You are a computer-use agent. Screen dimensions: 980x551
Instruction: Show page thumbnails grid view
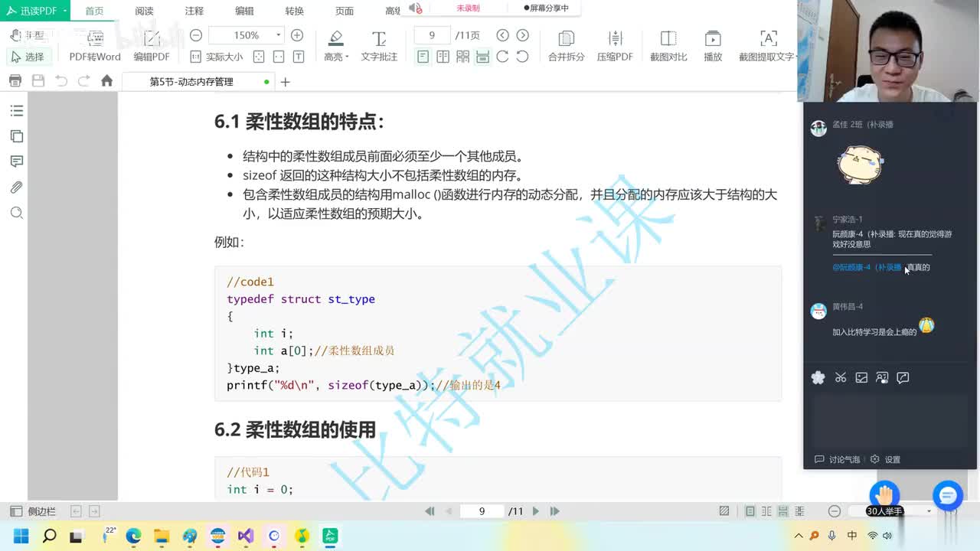click(x=462, y=57)
